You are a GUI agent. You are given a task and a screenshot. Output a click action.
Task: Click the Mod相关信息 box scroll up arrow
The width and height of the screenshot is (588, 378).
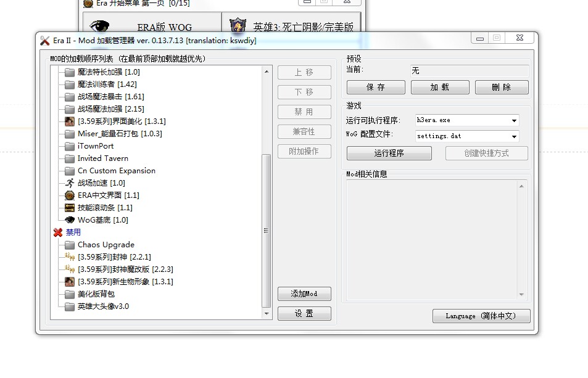click(521, 186)
